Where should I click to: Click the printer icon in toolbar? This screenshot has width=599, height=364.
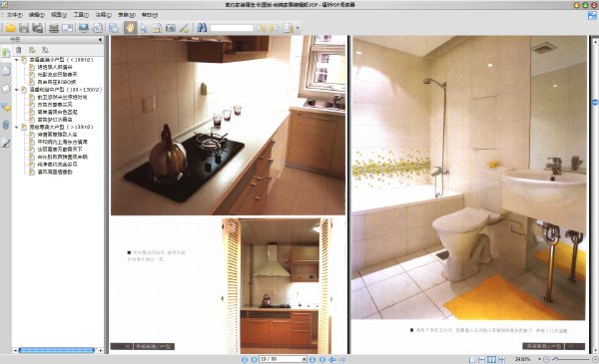(x=54, y=28)
